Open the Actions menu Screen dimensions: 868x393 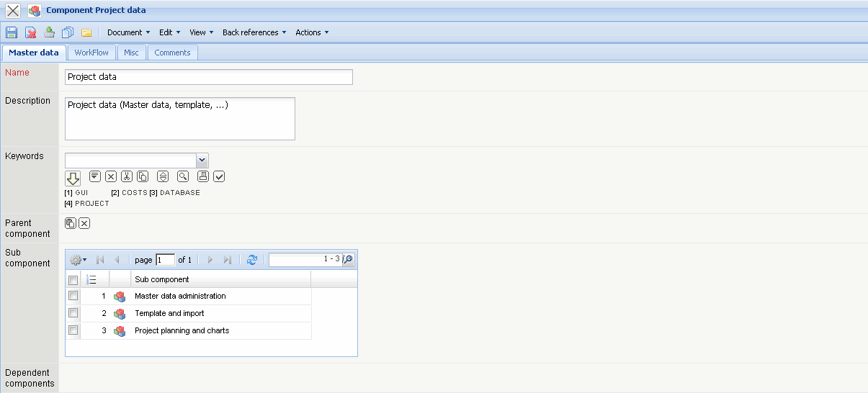[x=312, y=32]
